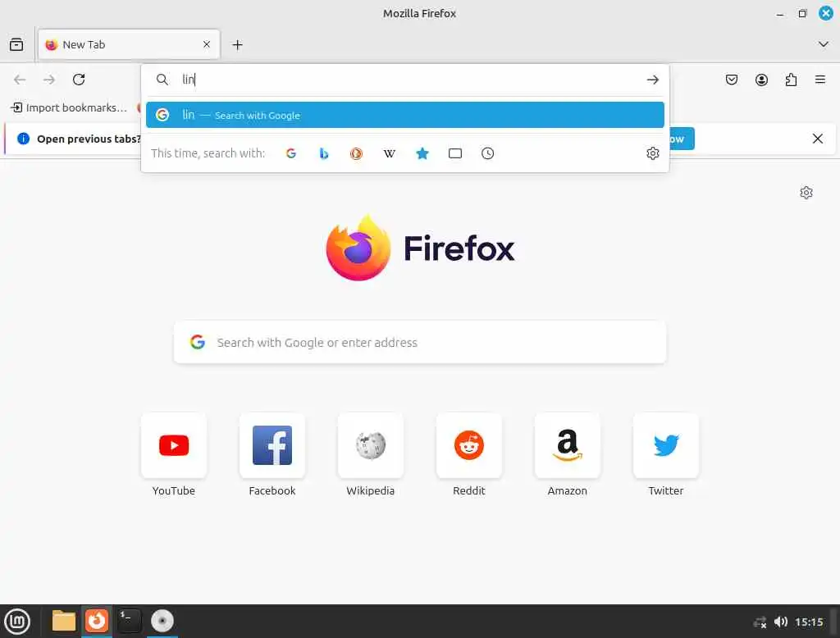Open Extensions puzzle icon
This screenshot has width=840, height=638.
791,80
